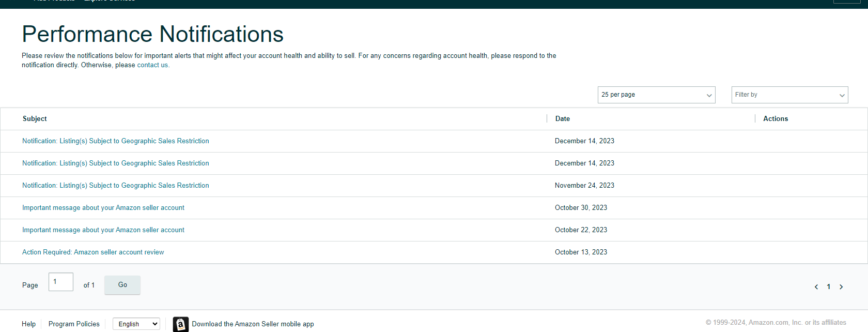Open Important message dated October 22, 2023

[103, 230]
